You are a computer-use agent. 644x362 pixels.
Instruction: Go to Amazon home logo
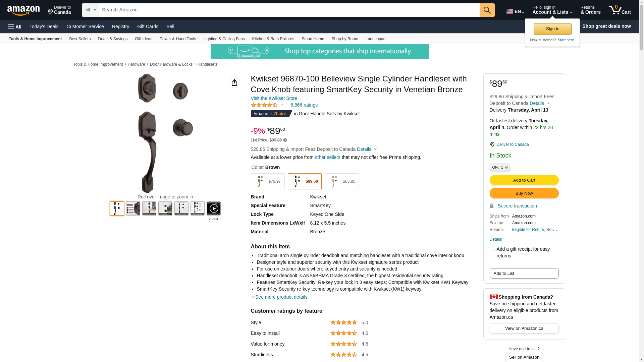pos(23,10)
